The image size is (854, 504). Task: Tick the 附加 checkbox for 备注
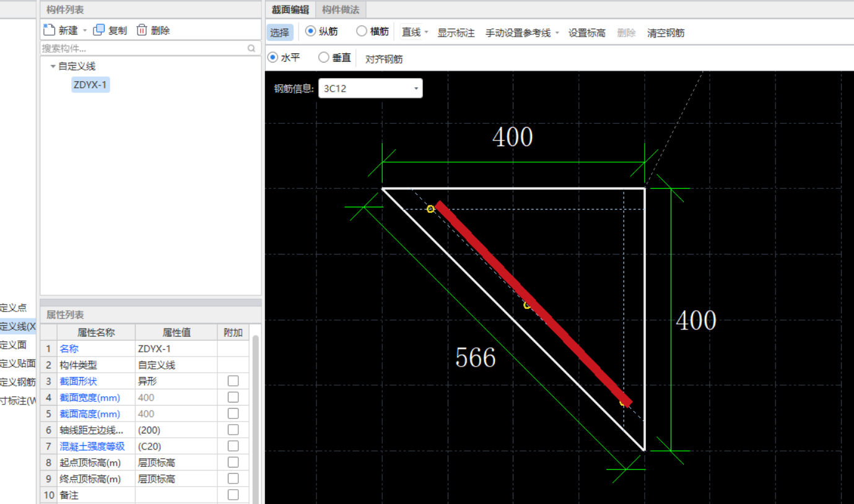(233, 495)
